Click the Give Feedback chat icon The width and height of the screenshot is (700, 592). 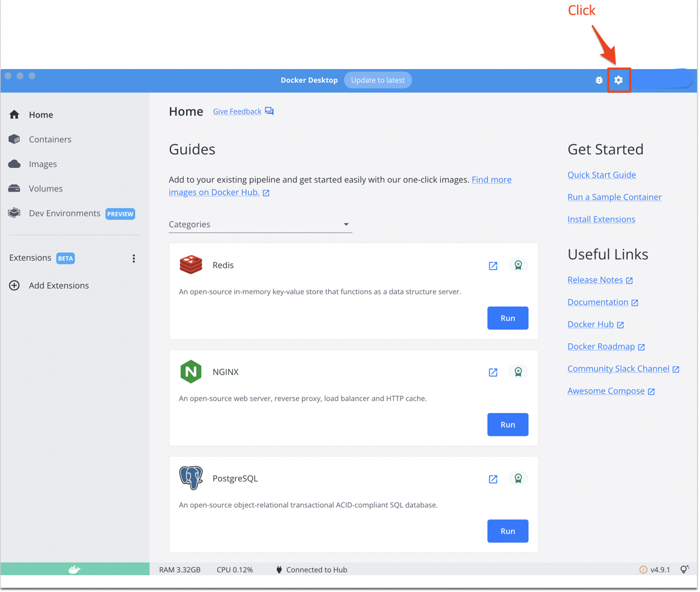pos(270,111)
